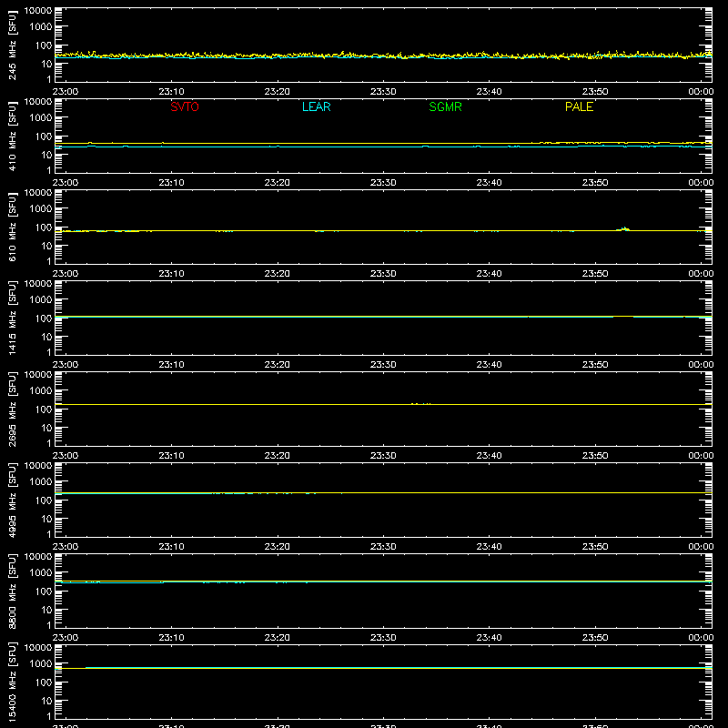
Task: Click the 23:30 label under the 245 MHz panel
Action: coord(383,92)
